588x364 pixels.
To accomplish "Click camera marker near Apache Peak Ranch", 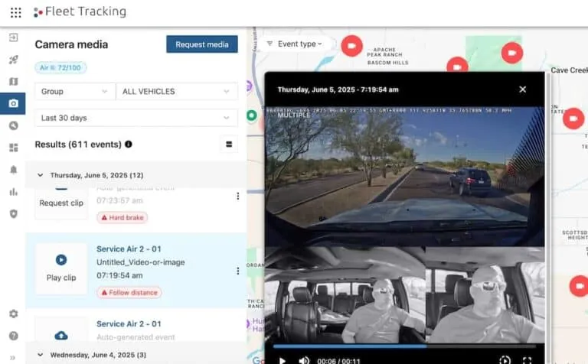I will [x=351, y=46].
